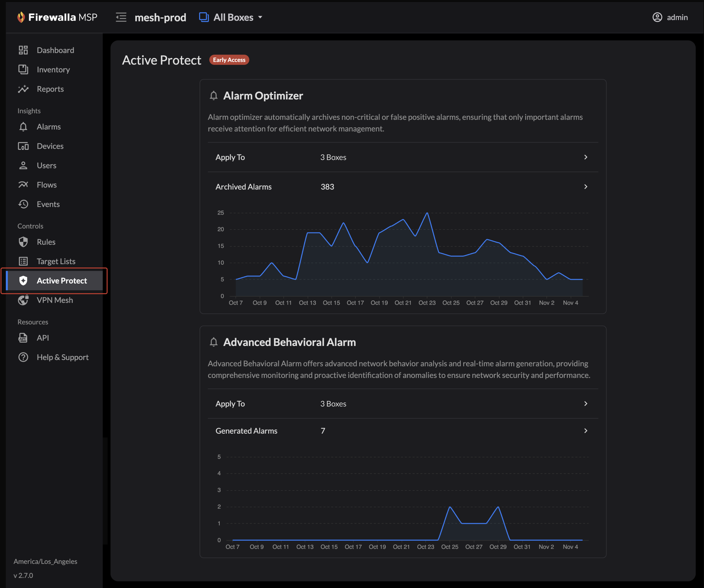This screenshot has height=588, width=704.
Task: Click the Oct 23 peak on archived chart
Action: (x=427, y=213)
